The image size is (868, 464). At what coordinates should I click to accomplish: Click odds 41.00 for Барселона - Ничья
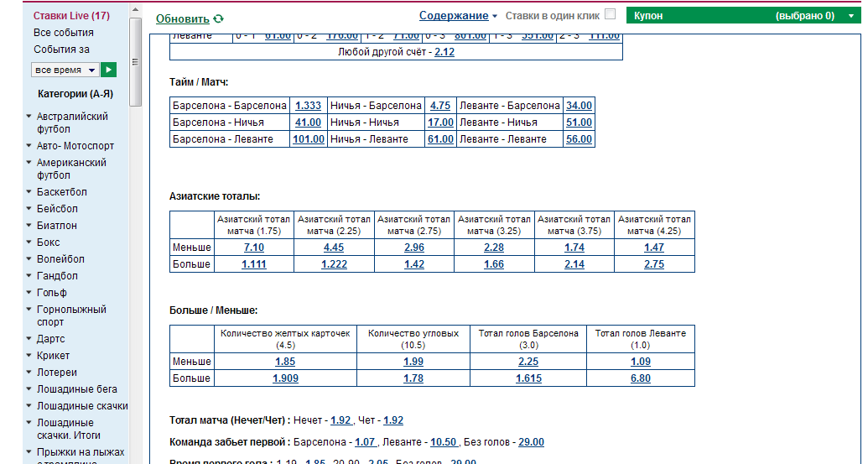(308, 122)
